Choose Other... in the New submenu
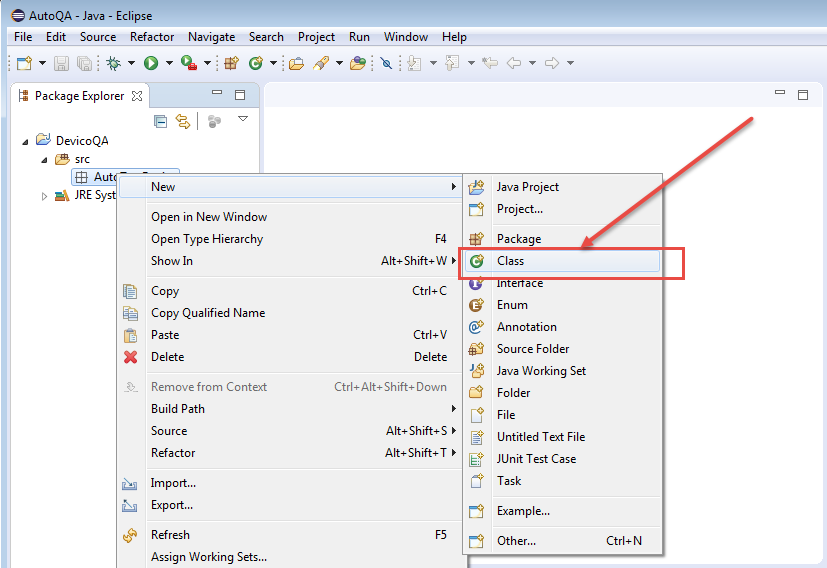827x568 pixels. point(562,541)
